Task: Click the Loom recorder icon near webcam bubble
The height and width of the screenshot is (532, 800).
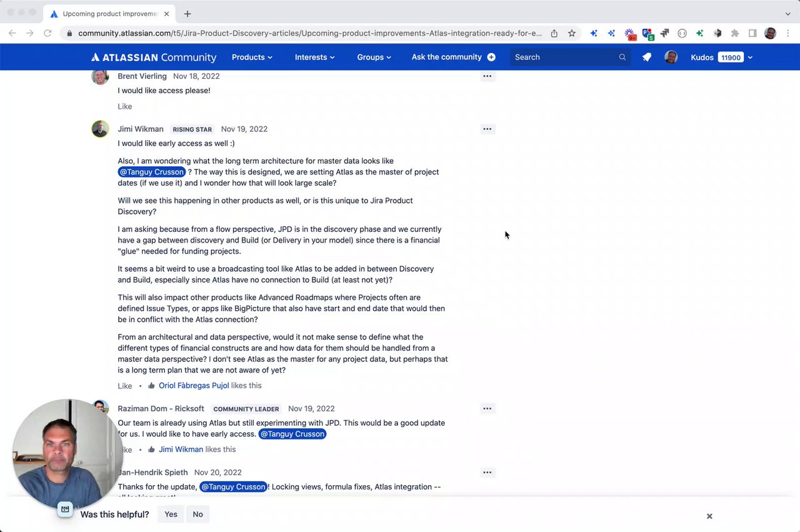Action: pyautogui.click(x=65, y=509)
